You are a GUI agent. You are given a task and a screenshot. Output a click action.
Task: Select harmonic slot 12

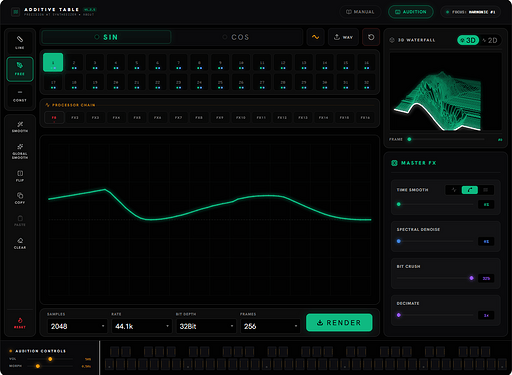click(x=283, y=62)
